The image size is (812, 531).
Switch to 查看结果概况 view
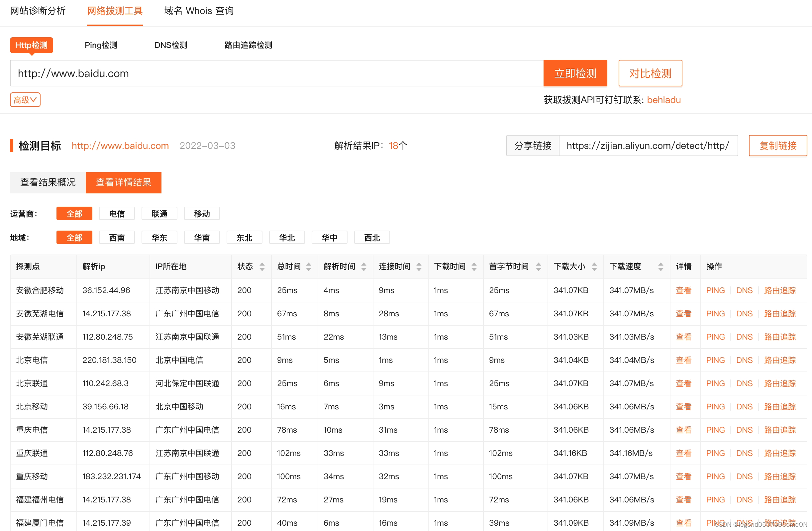point(48,182)
